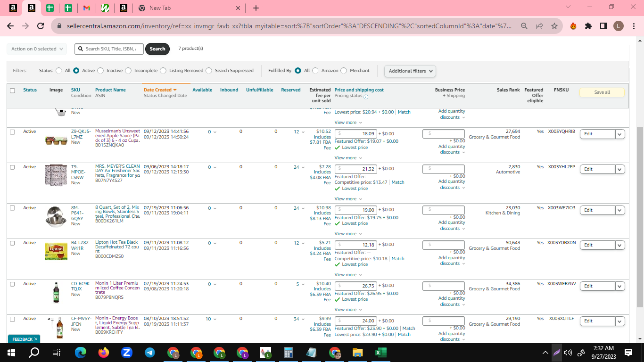Click the 18.09 price field for Musselman's
This screenshot has width=644, height=362.
coord(355,134)
